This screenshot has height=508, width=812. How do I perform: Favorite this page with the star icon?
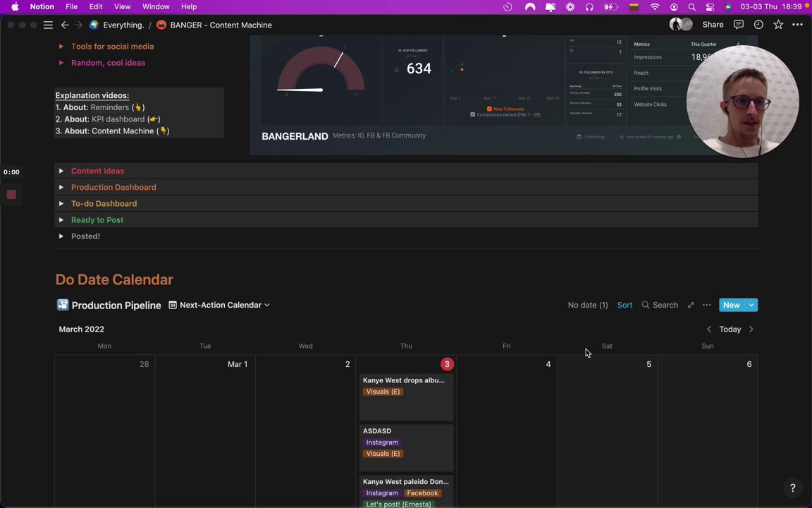pyautogui.click(x=778, y=25)
